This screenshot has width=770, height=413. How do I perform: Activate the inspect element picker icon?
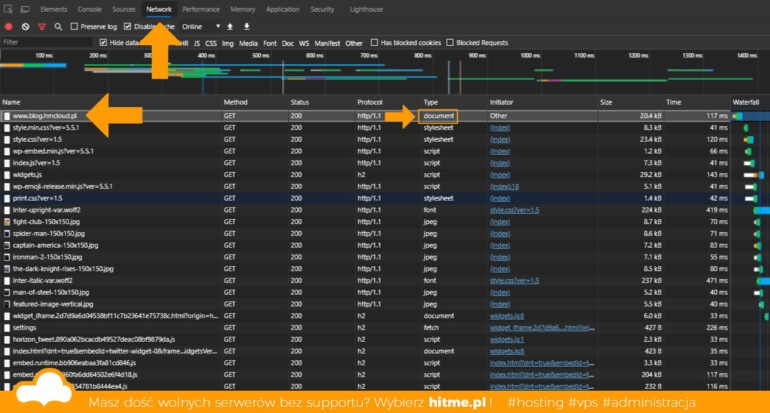8,9
